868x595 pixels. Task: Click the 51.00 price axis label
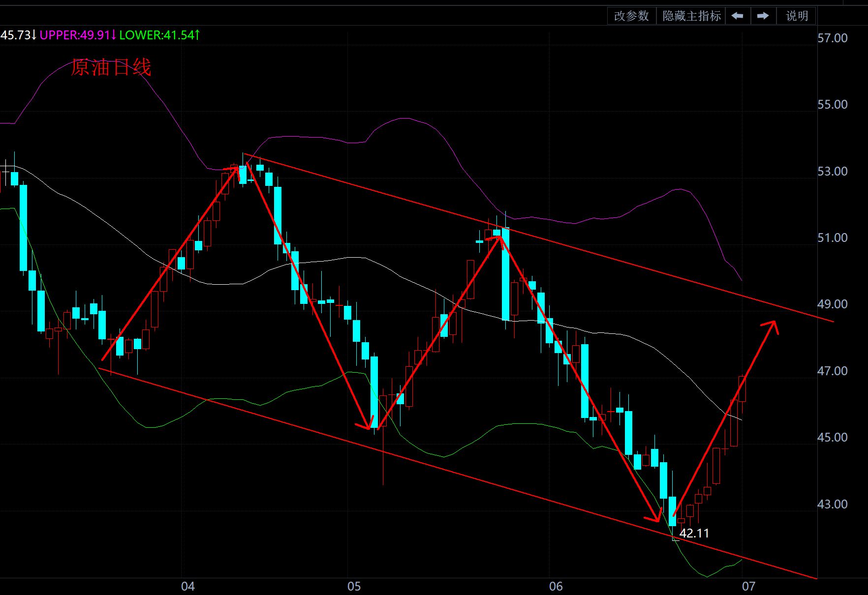tap(832, 238)
